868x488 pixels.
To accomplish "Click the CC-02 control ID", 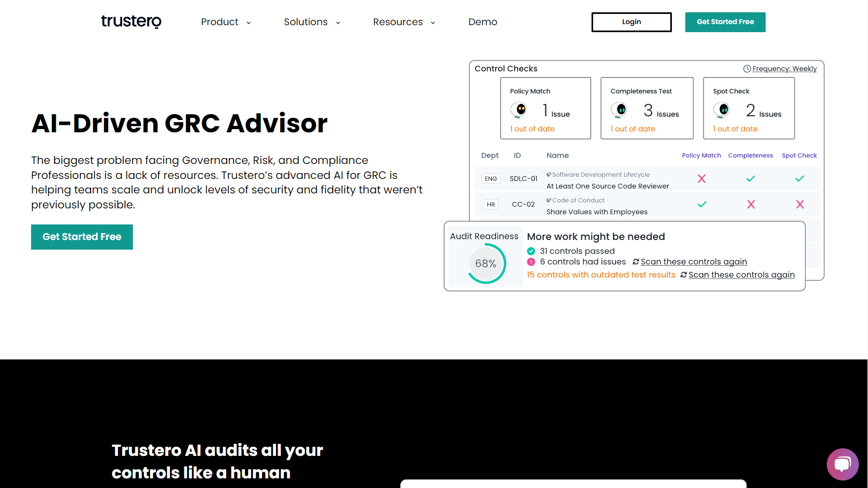I will [x=523, y=205].
